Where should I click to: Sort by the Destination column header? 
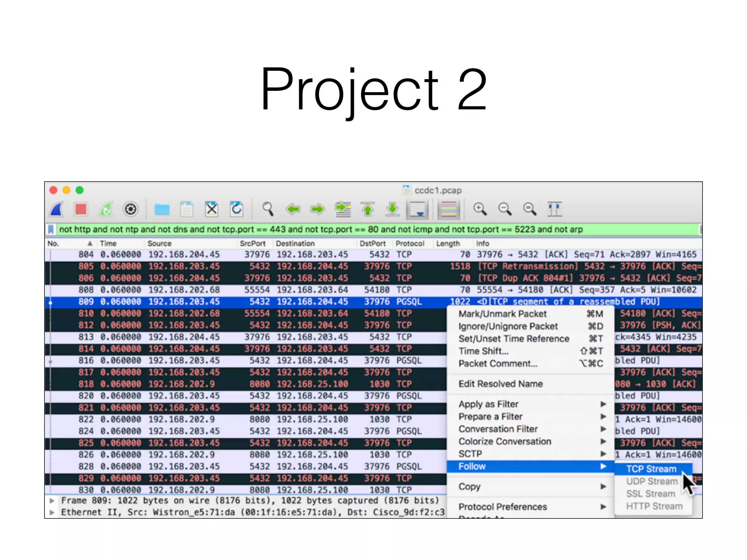(x=295, y=244)
